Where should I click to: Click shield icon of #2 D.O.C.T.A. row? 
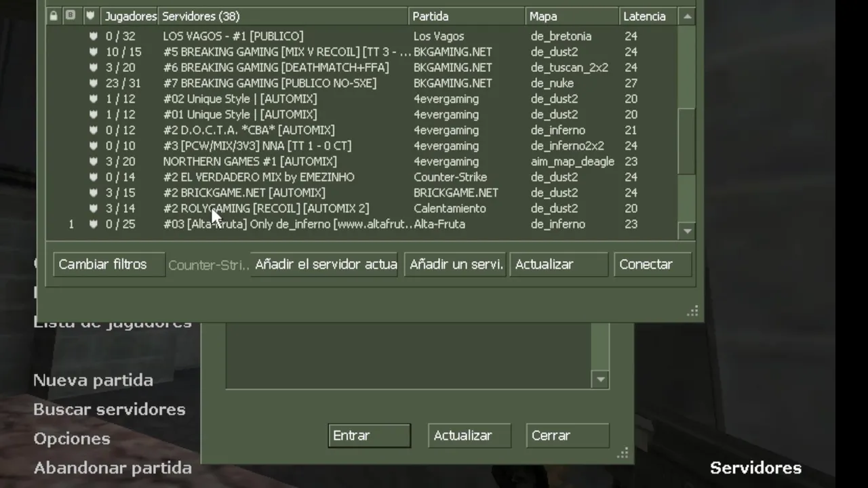pyautogui.click(x=94, y=130)
